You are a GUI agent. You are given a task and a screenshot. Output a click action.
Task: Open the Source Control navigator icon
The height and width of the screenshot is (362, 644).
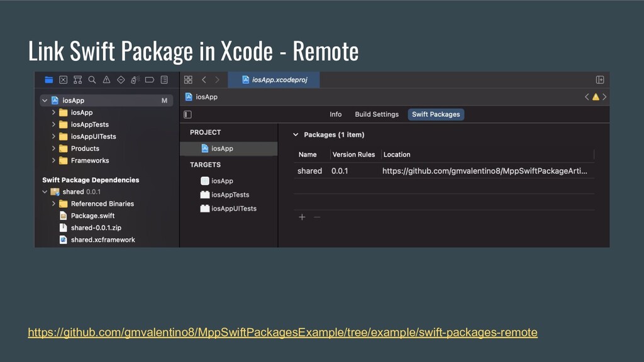pos(64,80)
